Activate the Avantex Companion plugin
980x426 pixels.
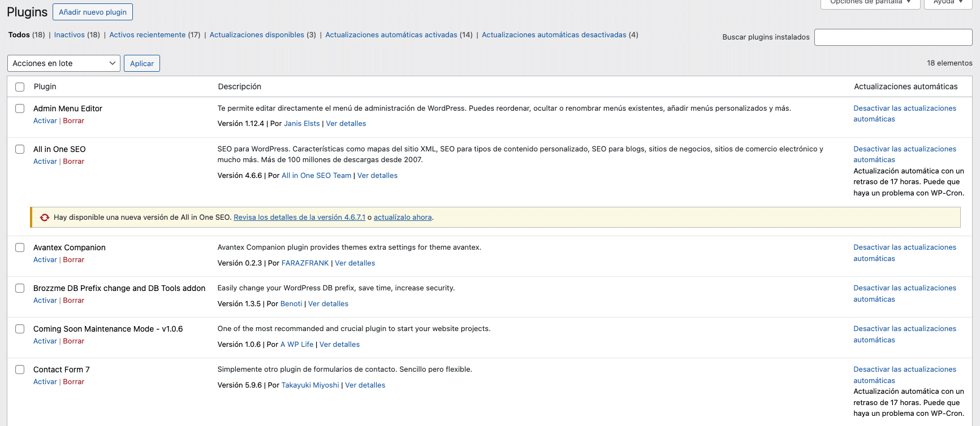pyautogui.click(x=45, y=260)
